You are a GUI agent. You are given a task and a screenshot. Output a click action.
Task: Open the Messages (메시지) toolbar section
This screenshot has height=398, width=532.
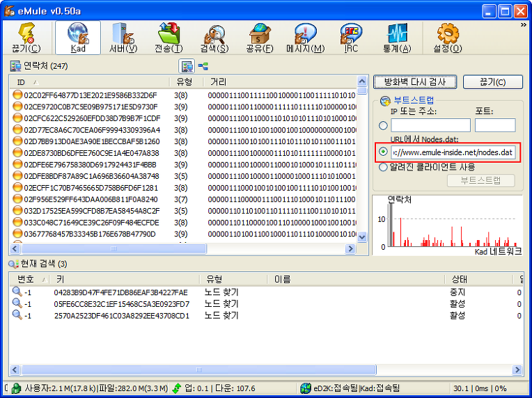(x=305, y=38)
